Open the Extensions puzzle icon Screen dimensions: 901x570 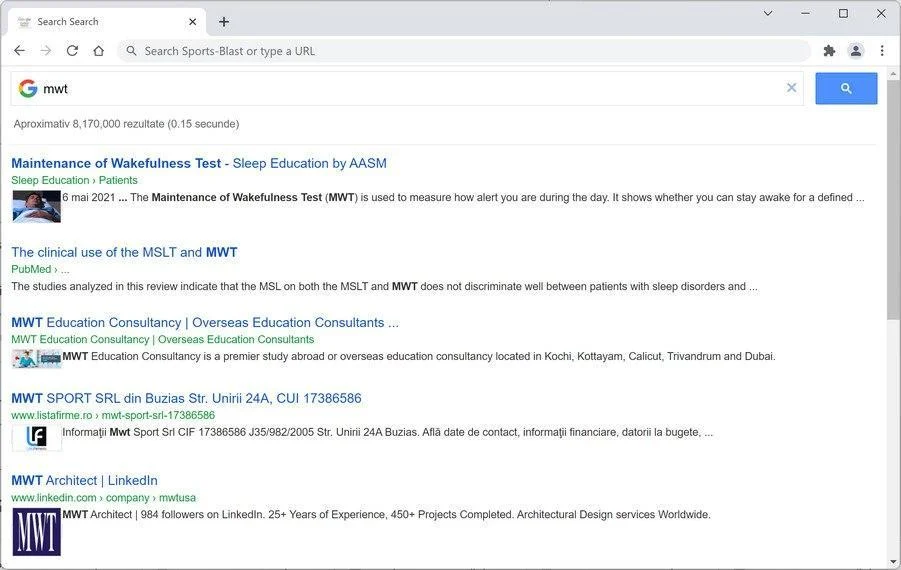pyautogui.click(x=829, y=51)
